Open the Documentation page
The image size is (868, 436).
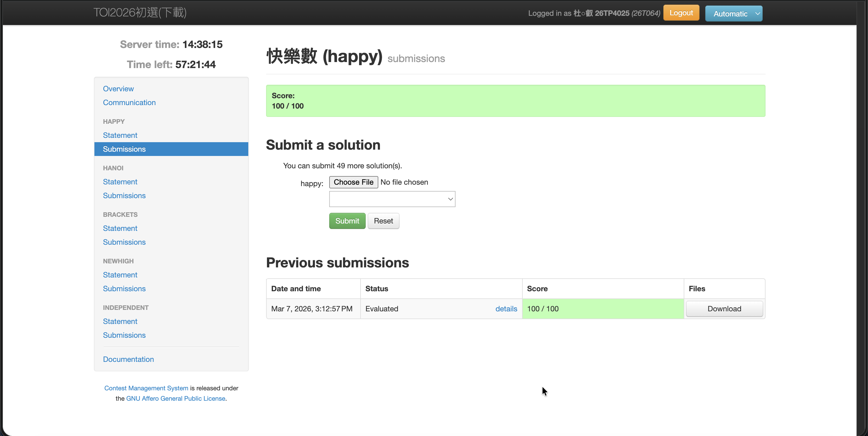(x=128, y=359)
